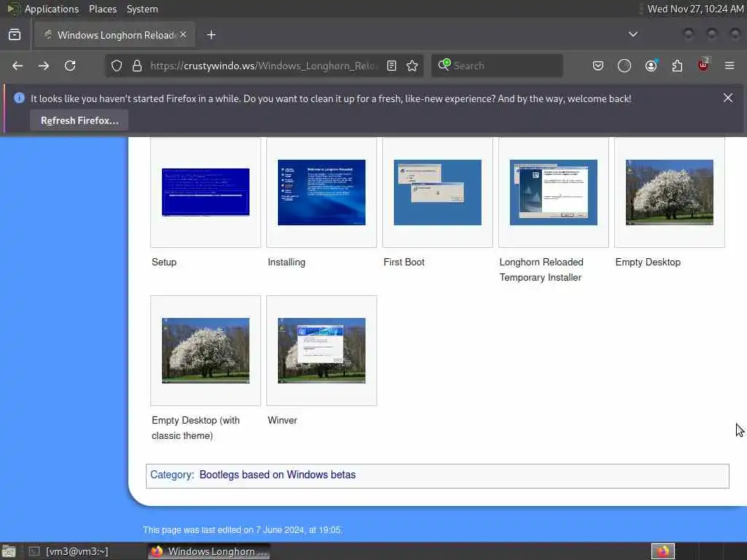The width and height of the screenshot is (747, 560).
Task: Open the System menu
Action: [x=142, y=9]
